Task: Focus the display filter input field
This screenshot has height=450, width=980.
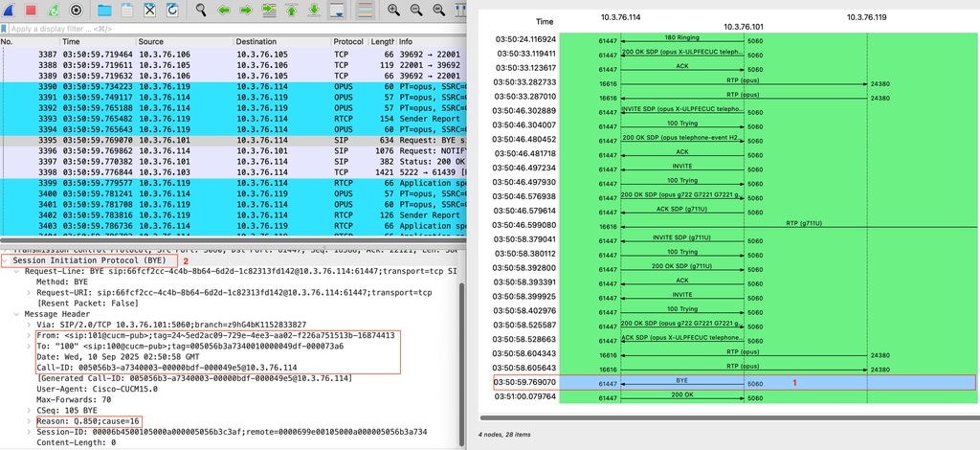Action: tap(237, 29)
